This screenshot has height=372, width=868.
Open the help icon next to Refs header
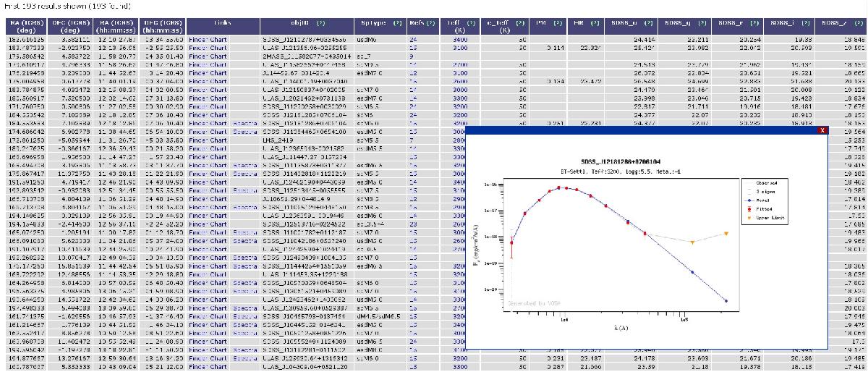pyautogui.click(x=430, y=23)
